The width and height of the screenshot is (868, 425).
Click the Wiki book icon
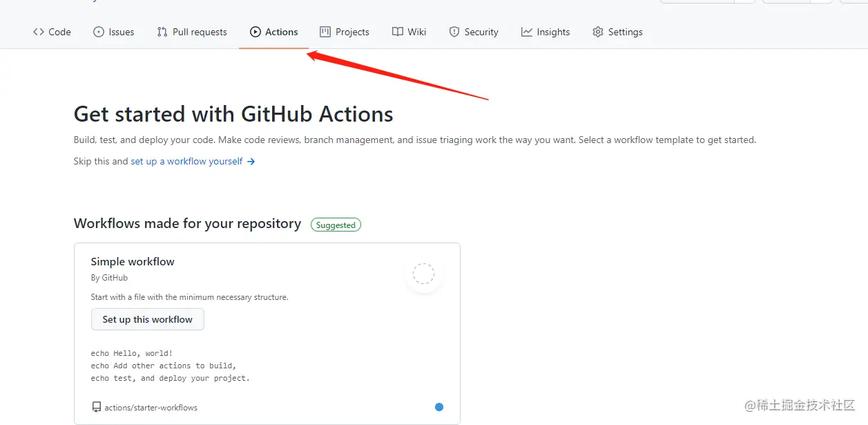point(398,32)
